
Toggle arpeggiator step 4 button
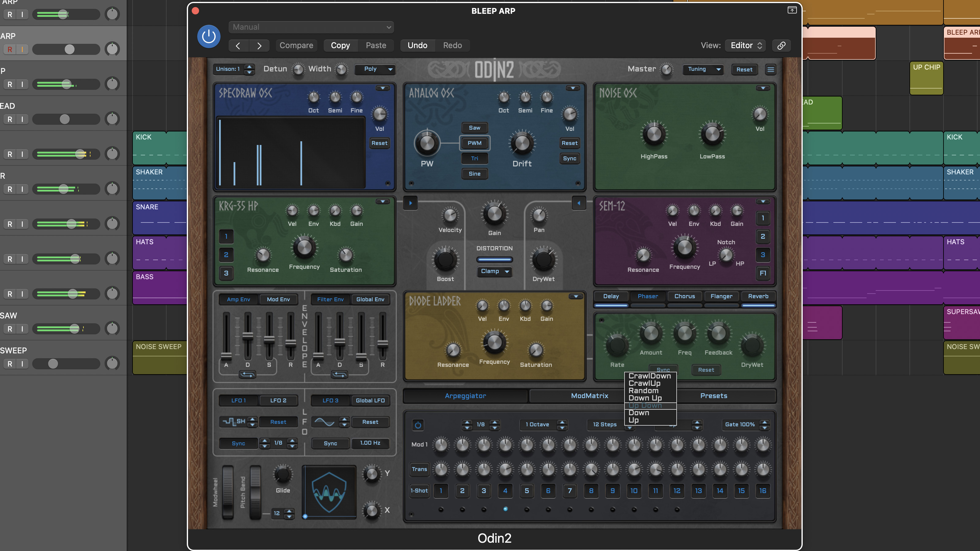tap(505, 491)
